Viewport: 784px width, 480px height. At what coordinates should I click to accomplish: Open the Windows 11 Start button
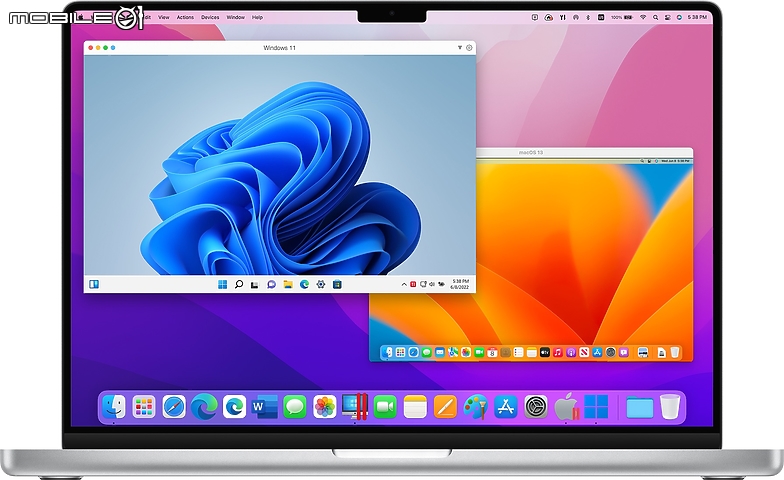click(222, 284)
